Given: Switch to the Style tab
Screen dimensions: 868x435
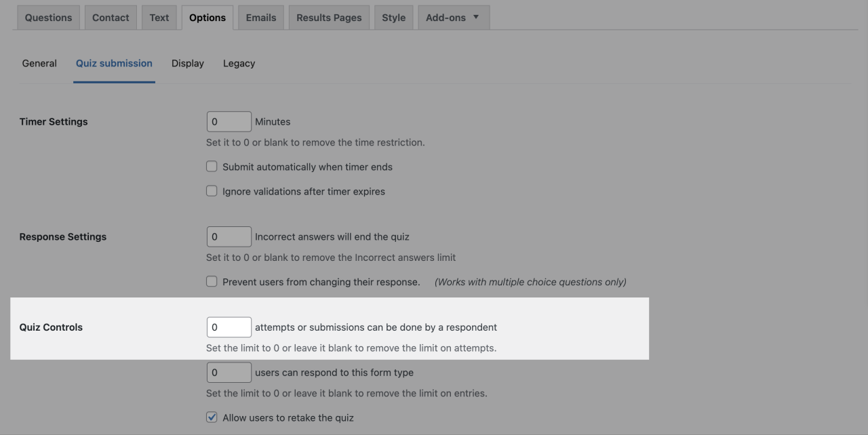Looking at the screenshot, I should click(393, 17).
